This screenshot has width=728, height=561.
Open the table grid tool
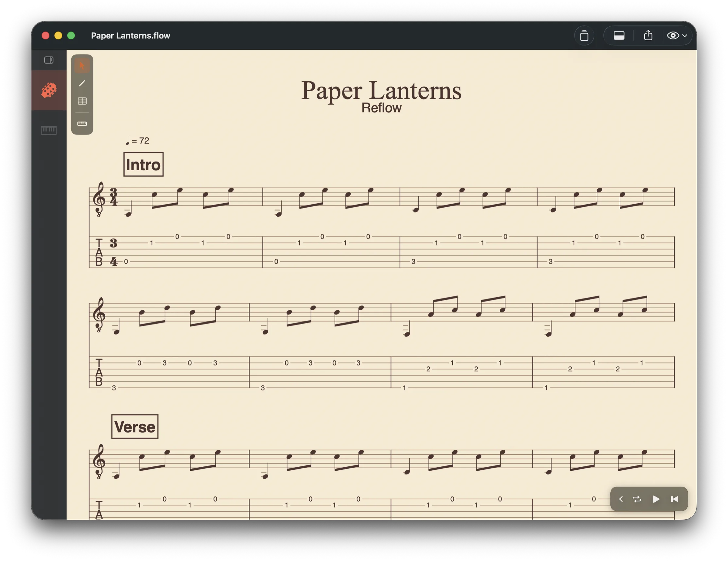[x=82, y=101]
